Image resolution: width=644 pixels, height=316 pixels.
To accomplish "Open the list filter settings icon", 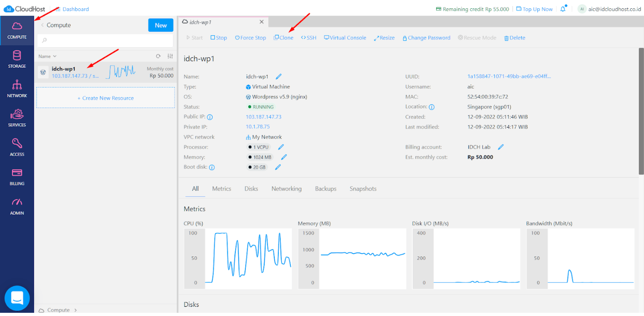I will click(x=170, y=56).
